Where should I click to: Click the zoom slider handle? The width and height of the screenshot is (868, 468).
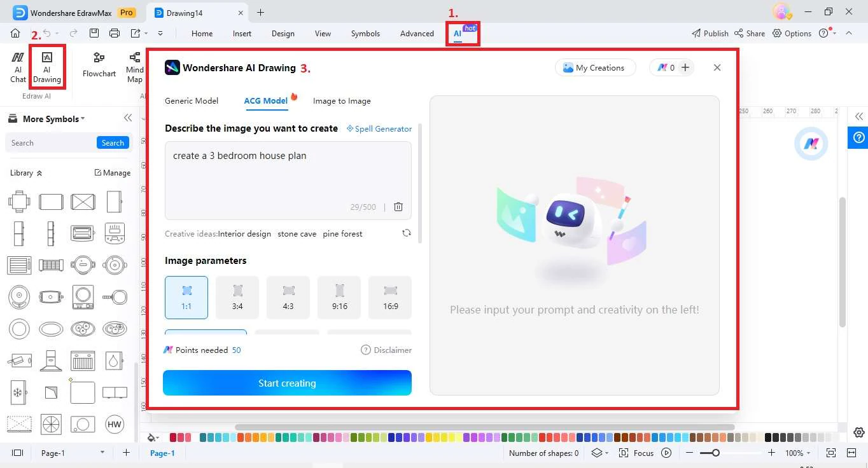[x=716, y=453]
